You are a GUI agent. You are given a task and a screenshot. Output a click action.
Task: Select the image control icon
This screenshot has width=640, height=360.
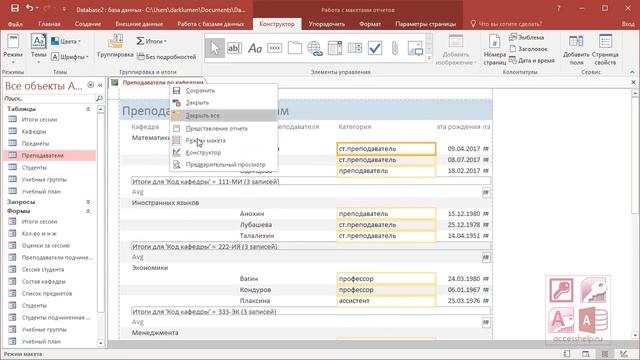click(415, 48)
